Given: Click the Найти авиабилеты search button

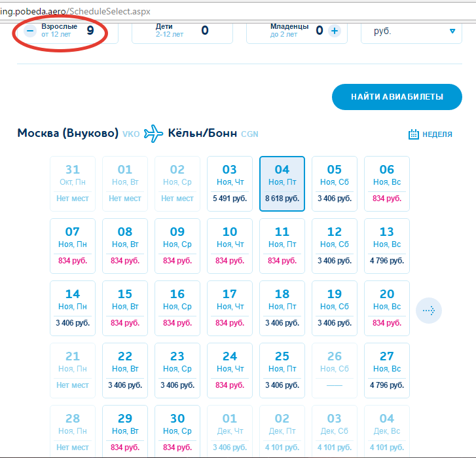Looking at the screenshot, I should click(x=397, y=97).
